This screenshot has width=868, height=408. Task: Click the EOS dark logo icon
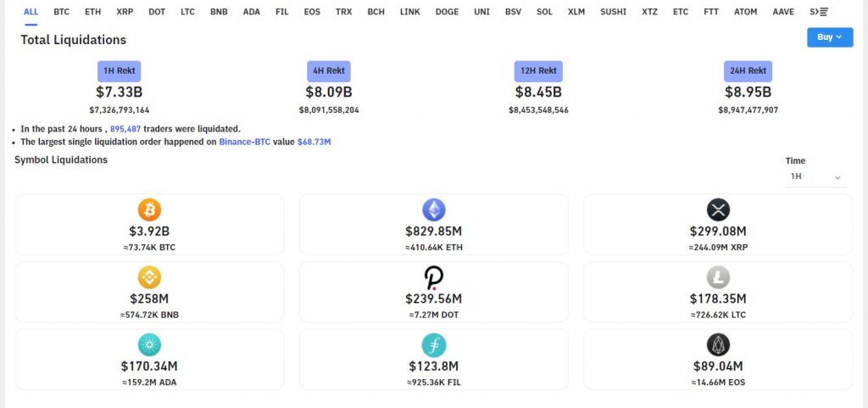point(719,345)
